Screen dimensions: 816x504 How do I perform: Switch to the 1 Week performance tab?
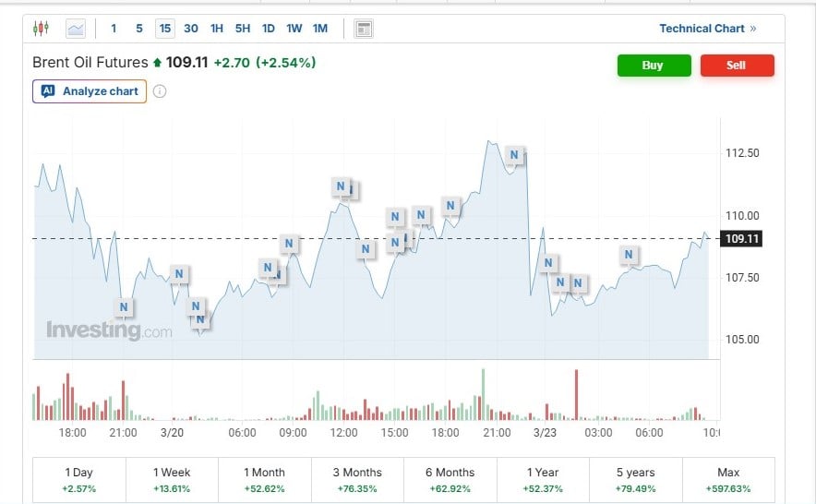tap(172, 479)
